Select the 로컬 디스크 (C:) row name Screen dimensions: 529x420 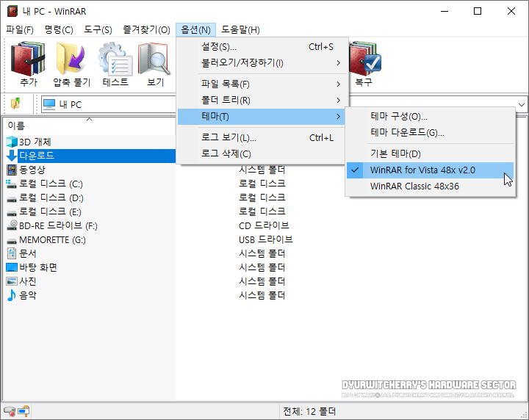(x=51, y=184)
